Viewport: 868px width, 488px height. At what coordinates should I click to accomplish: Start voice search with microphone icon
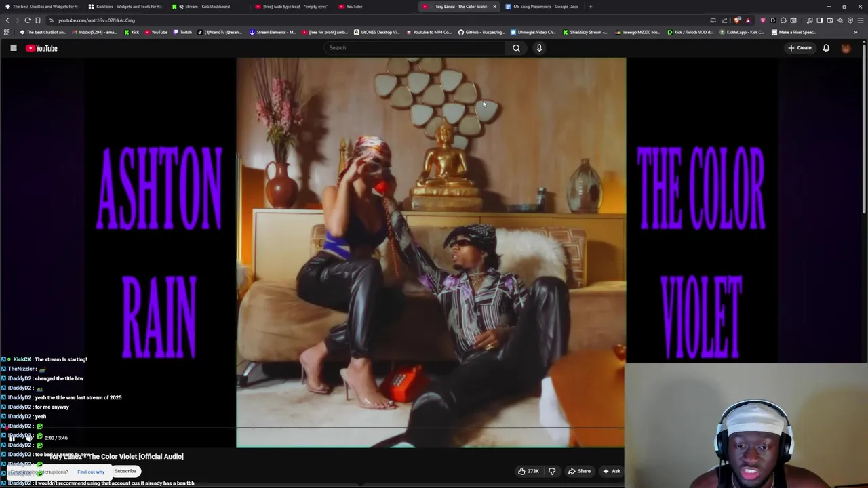pyautogui.click(x=539, y=48)
